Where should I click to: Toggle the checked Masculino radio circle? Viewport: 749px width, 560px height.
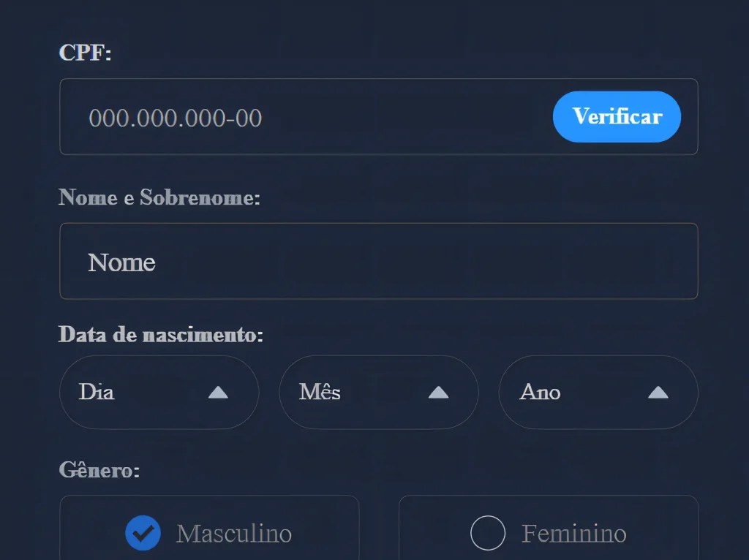[143, 533]
